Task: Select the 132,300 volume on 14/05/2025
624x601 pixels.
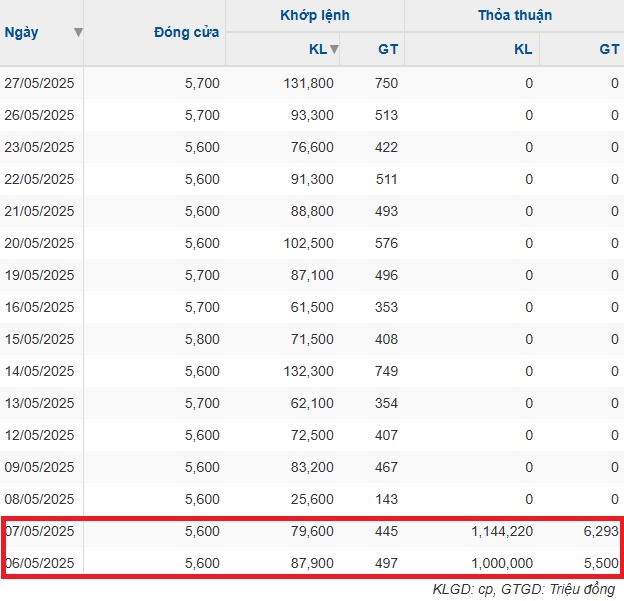Action: click(308, 371)
